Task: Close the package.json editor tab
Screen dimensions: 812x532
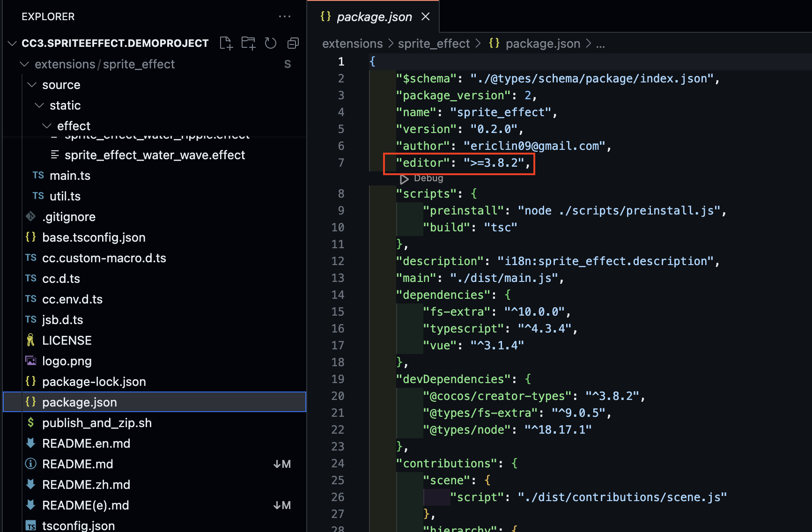Action: (425, 17)
